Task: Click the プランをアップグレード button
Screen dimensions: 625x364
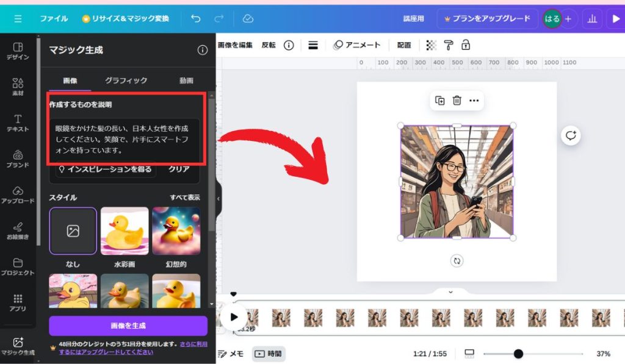Action: (x=487, y=19)
